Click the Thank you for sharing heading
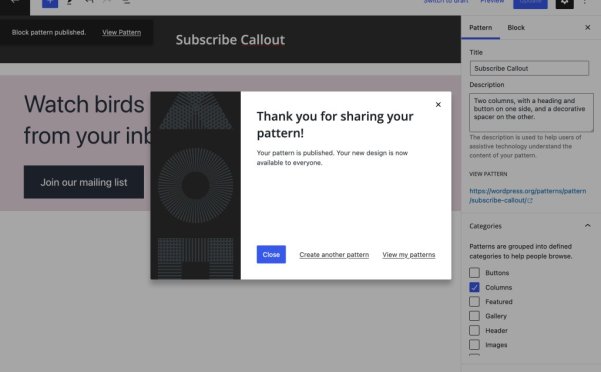601x372 pixels. 335,125
